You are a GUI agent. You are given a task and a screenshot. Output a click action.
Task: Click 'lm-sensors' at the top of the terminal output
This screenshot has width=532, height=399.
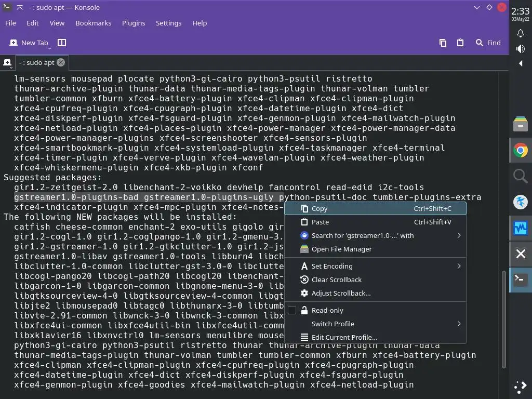tap(39, 79)
